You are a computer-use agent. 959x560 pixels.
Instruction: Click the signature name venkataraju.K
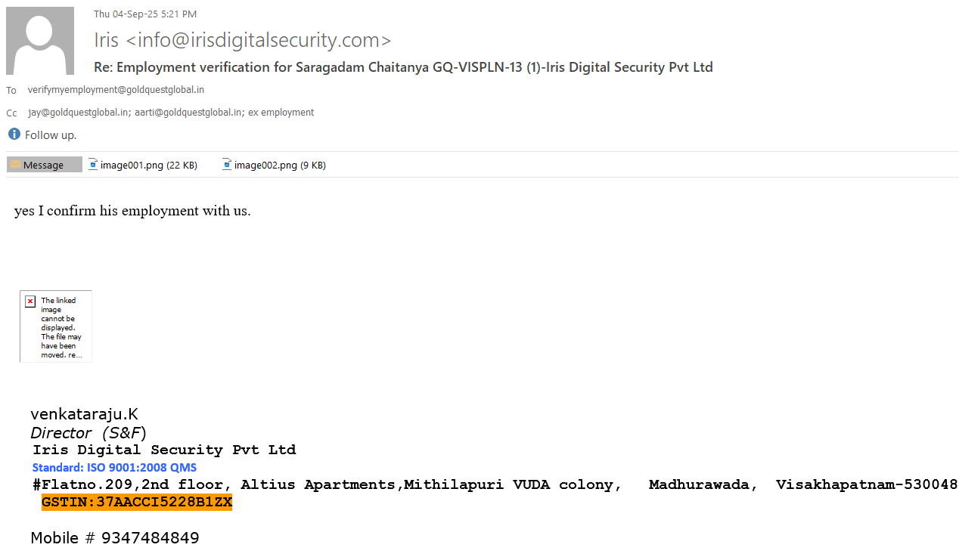[x=84, y=414]
